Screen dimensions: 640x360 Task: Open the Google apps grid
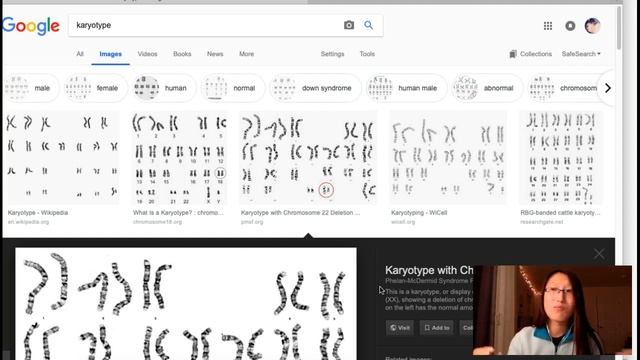548,26
